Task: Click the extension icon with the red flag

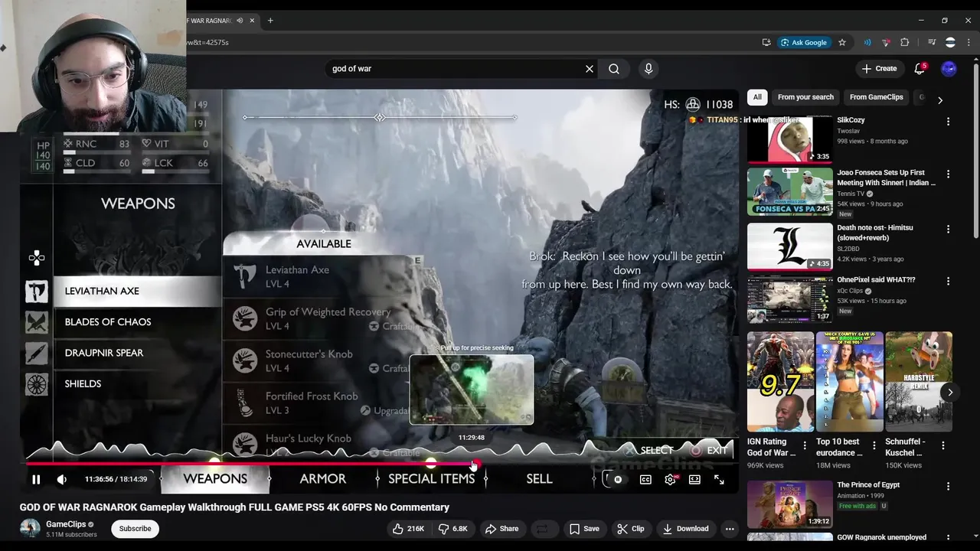Action: [x=886, y=43]
